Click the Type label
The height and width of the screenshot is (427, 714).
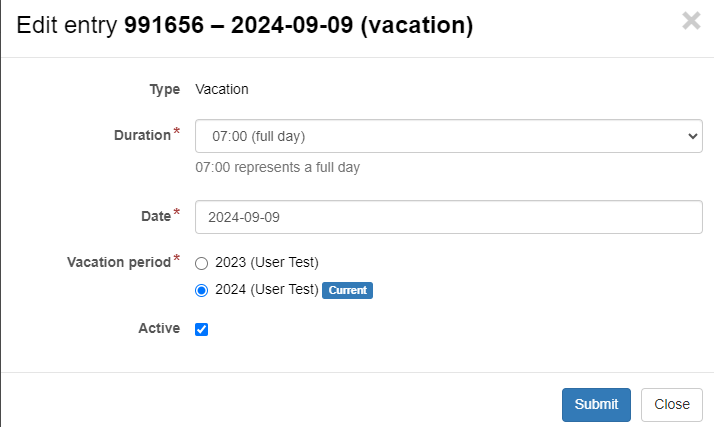(x=164, y=89)
